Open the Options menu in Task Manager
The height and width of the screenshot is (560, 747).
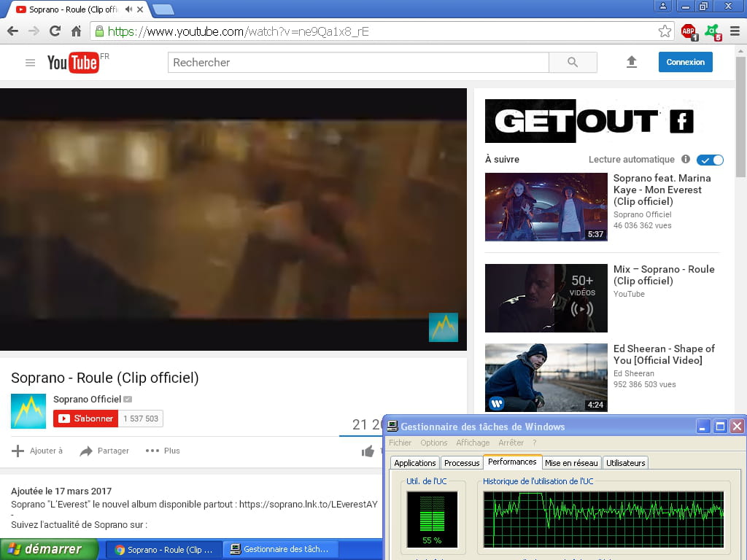pos(433,443)
